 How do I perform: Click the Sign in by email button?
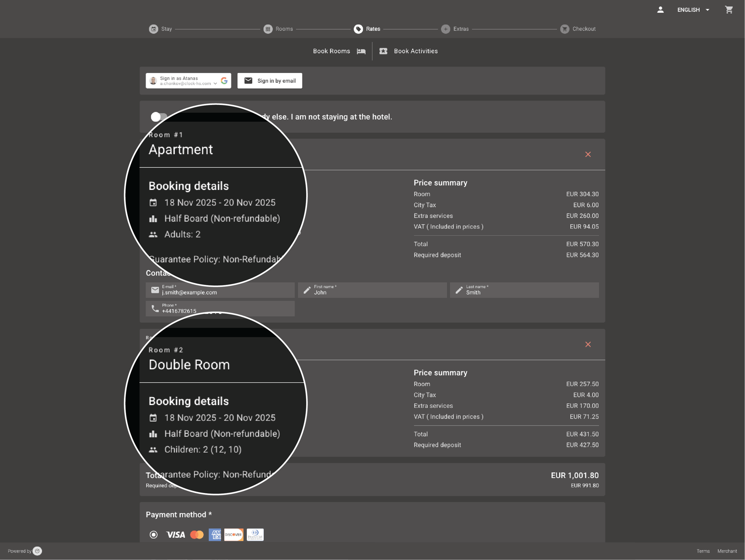click(x=270, y=80)
